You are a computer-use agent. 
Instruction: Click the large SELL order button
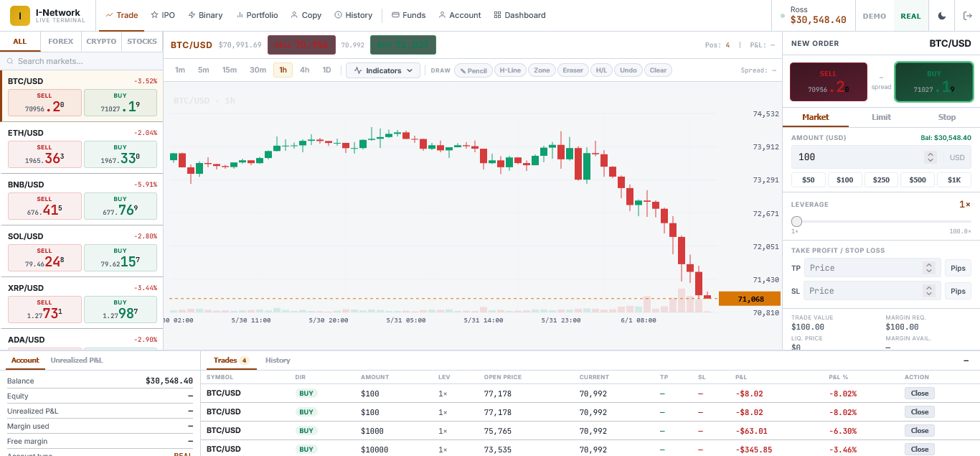[829, 82]
